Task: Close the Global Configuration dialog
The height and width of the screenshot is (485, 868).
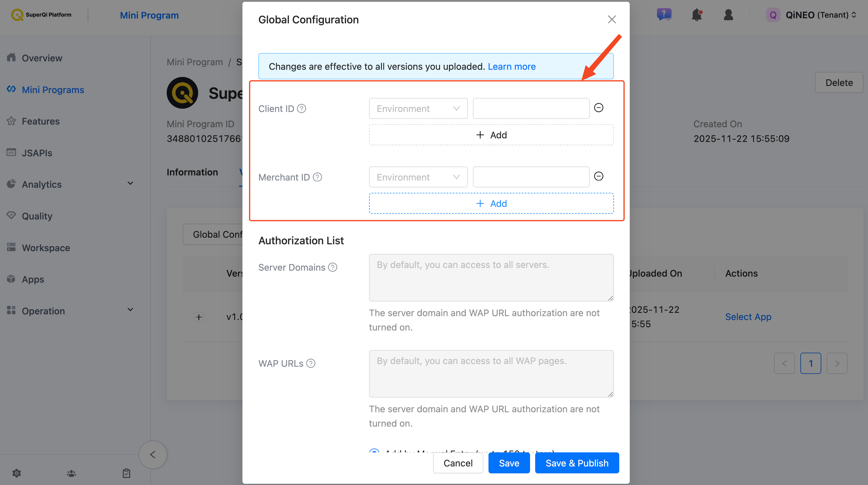Action: pyautogui.click(x=612, y=19)
